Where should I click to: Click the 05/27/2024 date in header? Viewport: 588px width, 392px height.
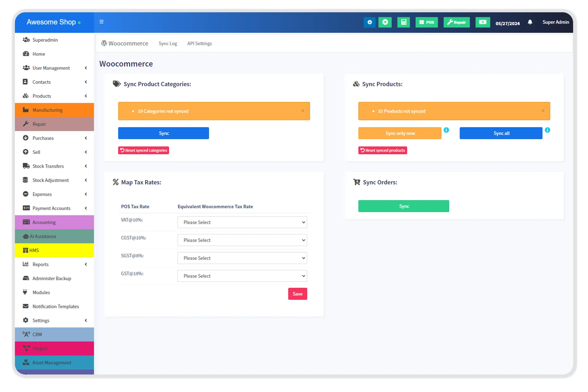tap(508, 23)
